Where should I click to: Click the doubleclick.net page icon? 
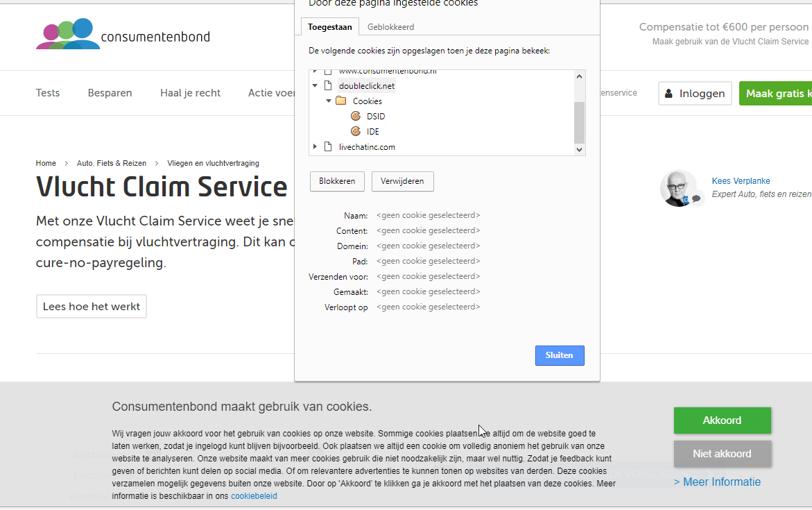pos(329,86)
